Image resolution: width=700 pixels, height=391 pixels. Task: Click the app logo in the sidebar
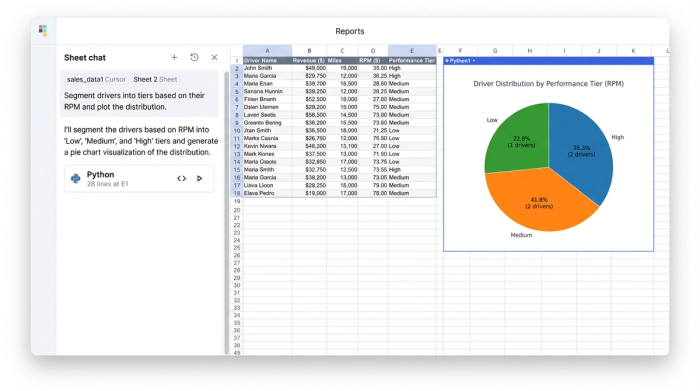pos(43,30)
